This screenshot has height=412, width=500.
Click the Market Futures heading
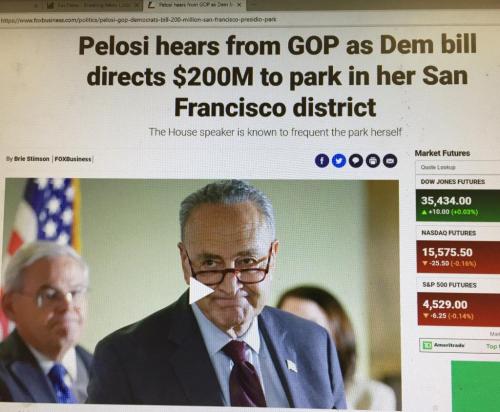point(442,153)
